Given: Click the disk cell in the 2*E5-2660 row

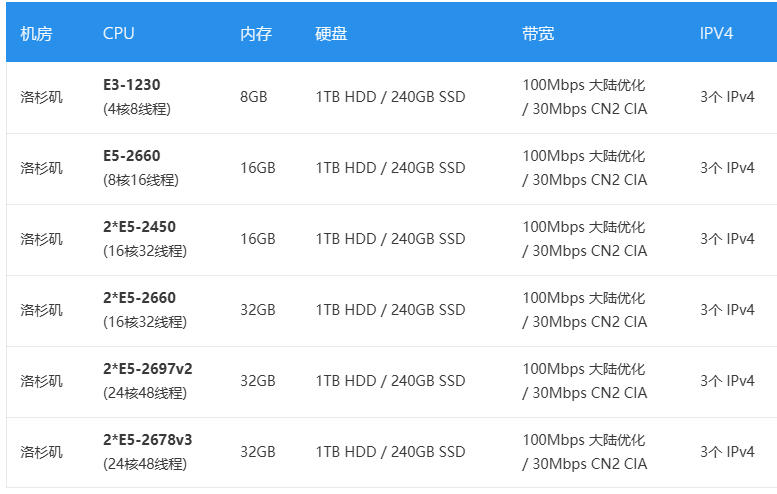Looking at the screenshot, I should (390, 310).
